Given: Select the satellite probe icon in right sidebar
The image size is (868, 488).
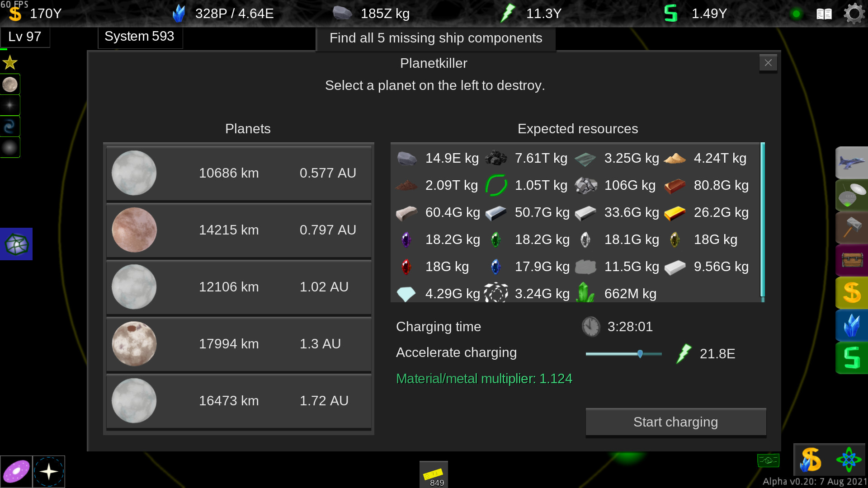Looking at the screenshot, I should pyautogui.click(x=852, y=195).
